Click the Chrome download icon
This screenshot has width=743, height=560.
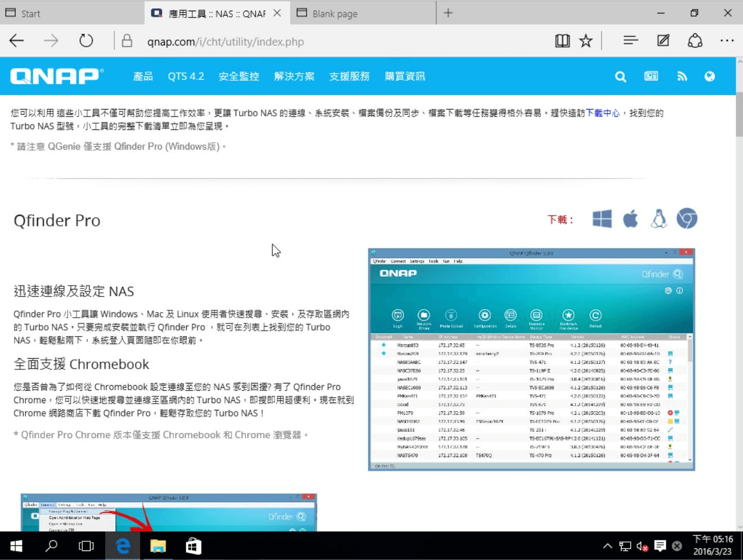point(687,219)
